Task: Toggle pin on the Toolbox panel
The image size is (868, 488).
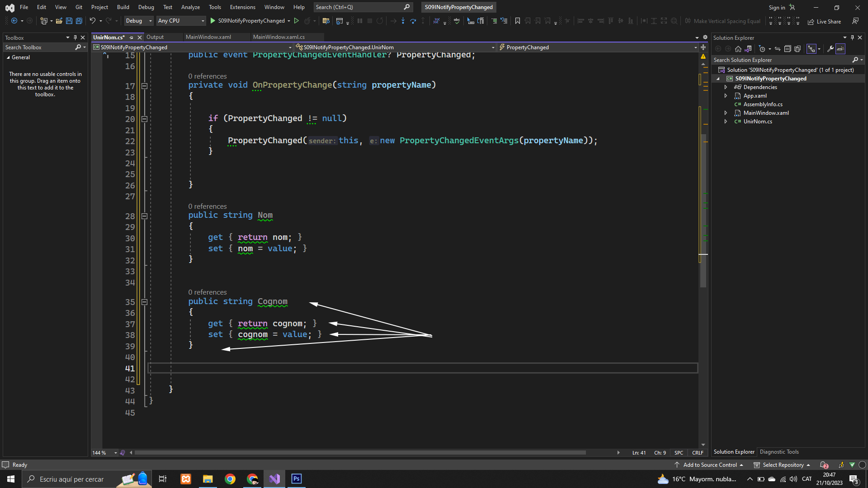Action: [75, 38]
